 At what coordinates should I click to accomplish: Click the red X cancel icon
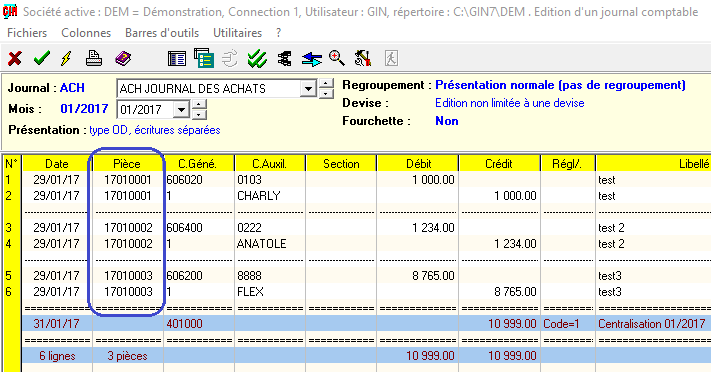coord(15,59)
